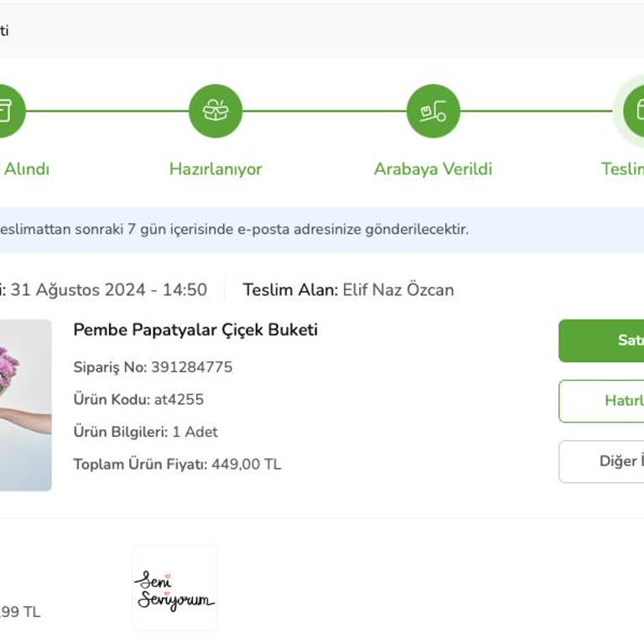
Task: Select the Teslim step label
Action: (x=622, y=169)
